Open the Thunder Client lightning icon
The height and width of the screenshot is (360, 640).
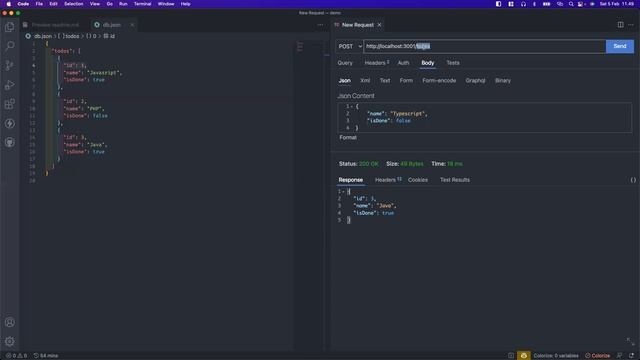[9, 123]
